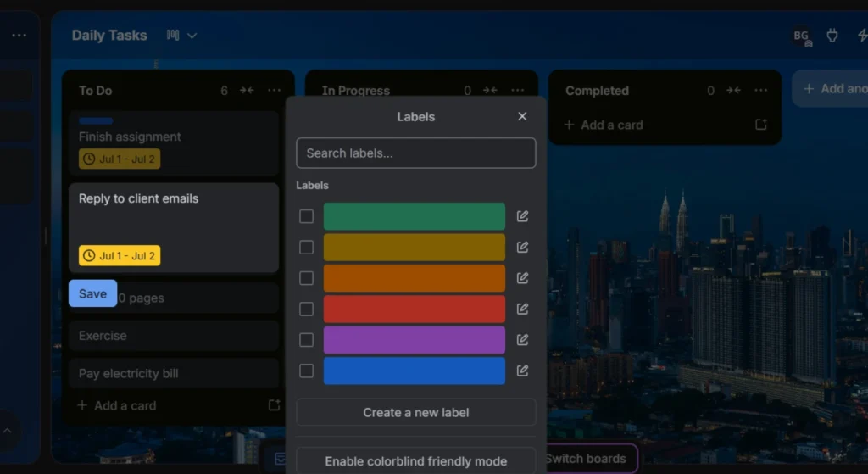Open To Do list actions menu
The width and height of the screenshot is (868, 474).
click(x=274, y=90)
